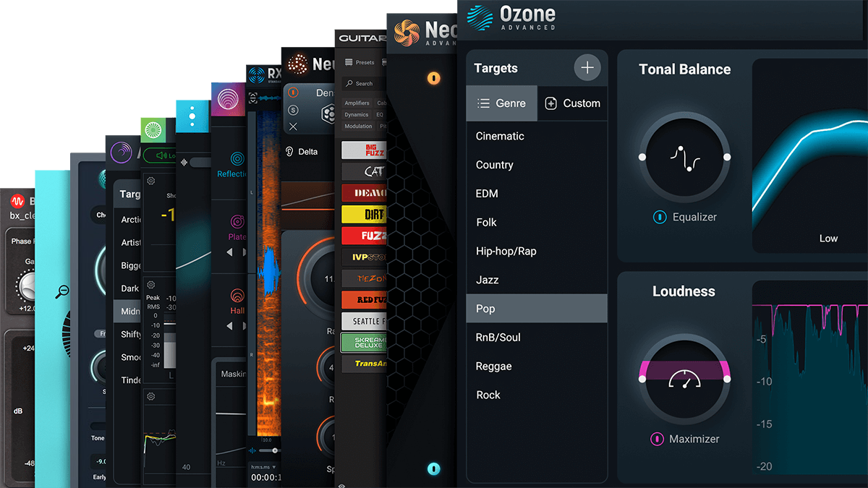Image resolution: width=868 pixels, height=488 pixels.
Task: Filter by Modulation tag in Guitar Rig
Action: 358,126
